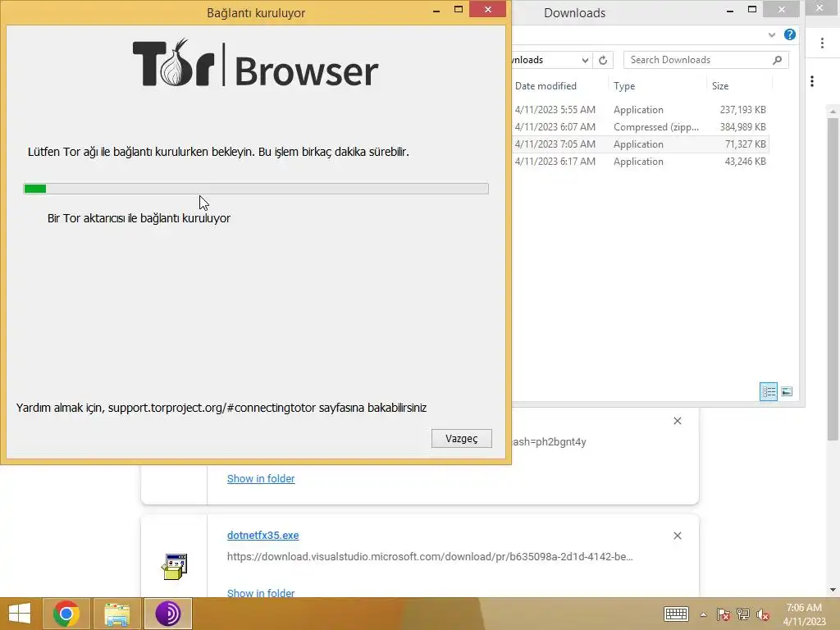Click the Tor connection progress bar

click(x=256, y=189)
